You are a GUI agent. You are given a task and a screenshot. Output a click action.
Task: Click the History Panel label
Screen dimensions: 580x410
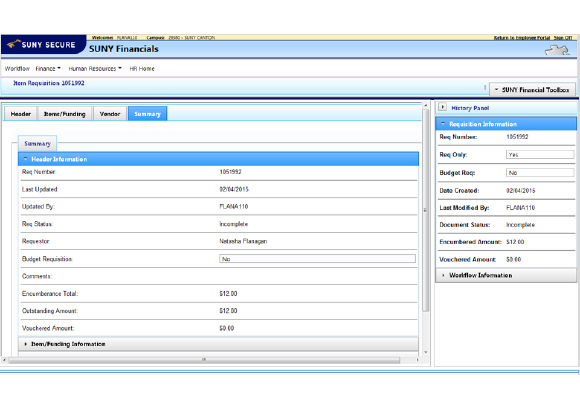(x=470, y=108)
